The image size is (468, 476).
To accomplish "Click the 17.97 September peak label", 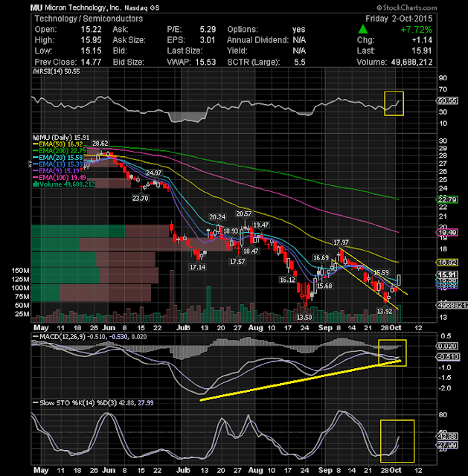I will point(341,242).
